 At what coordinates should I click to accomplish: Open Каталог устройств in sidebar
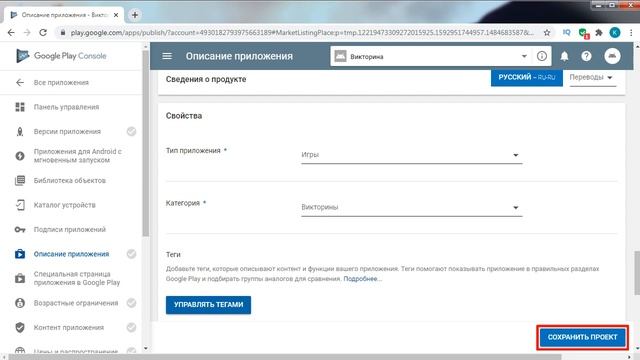pyautogui.click(x=64, y=205)
